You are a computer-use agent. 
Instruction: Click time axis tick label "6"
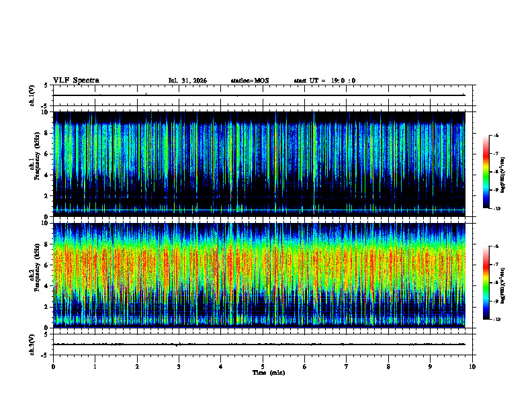[304, 367]
